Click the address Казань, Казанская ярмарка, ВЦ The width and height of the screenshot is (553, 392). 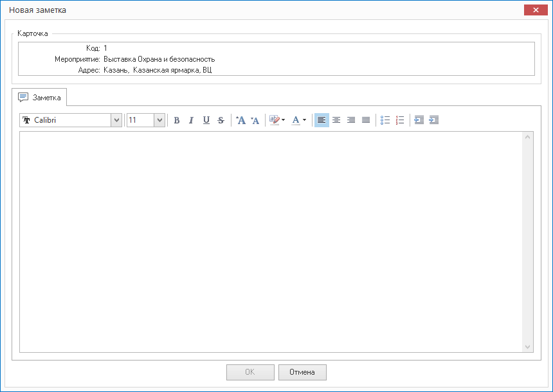[158, 70]
